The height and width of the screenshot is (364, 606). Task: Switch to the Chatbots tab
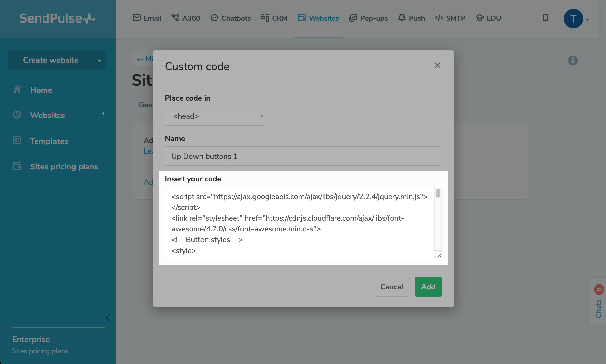[231, 18]
